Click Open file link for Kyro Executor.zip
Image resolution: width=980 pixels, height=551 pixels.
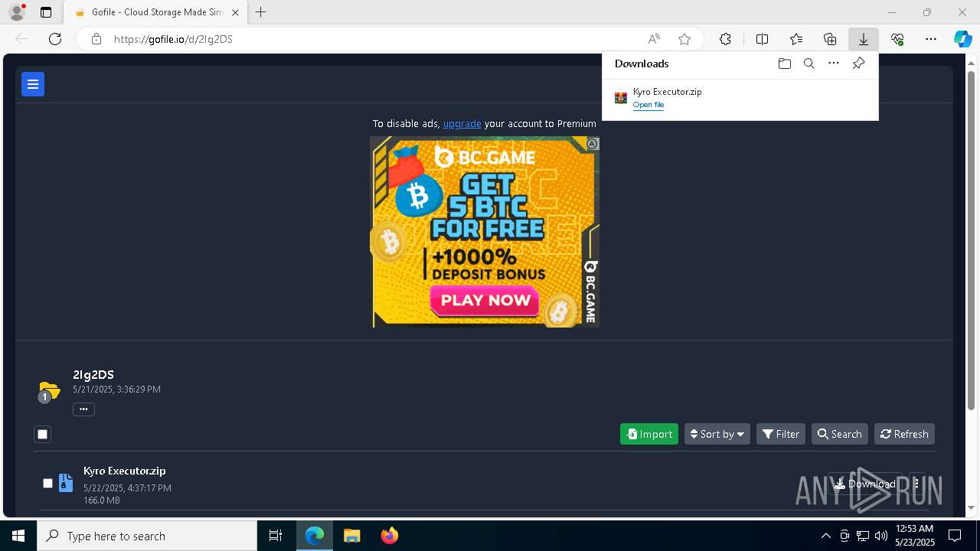[648, 105]
